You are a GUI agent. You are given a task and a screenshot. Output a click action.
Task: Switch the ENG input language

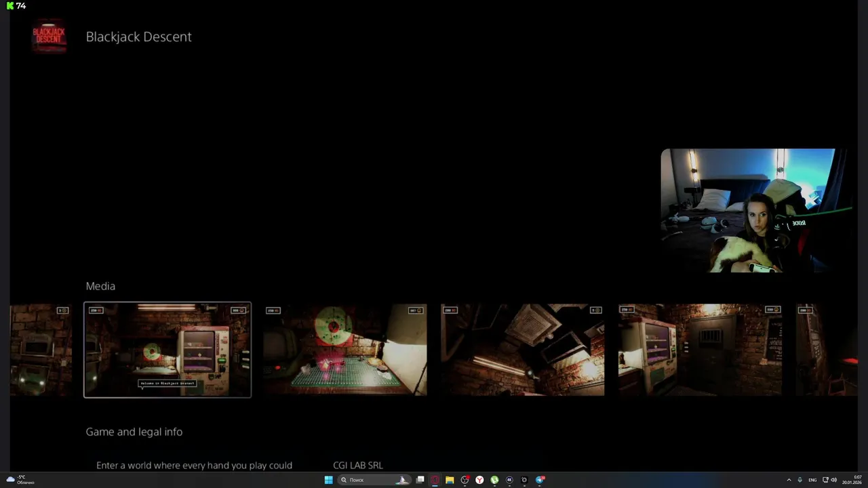click(x=812, y=480)
